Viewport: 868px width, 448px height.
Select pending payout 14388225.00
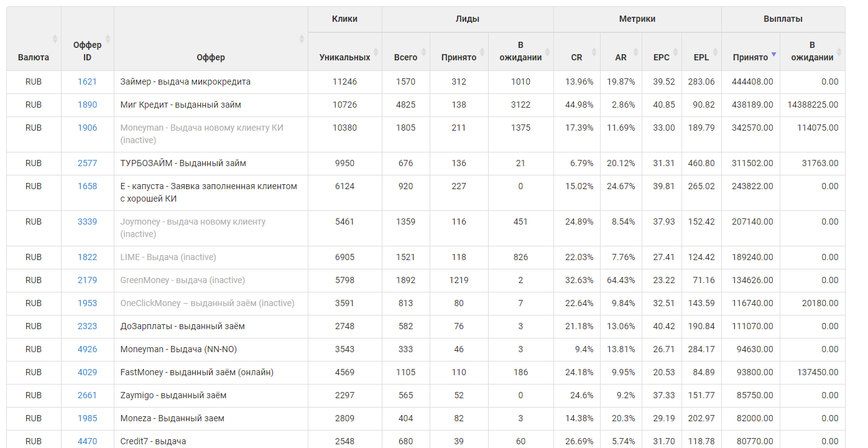pyautogui.click(x=812, y=105)
